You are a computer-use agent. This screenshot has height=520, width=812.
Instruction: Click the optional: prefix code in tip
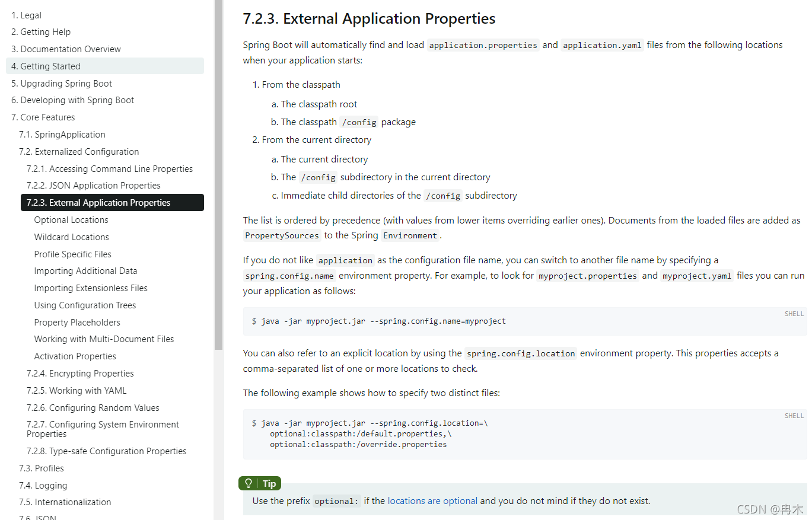coord(336,501)
